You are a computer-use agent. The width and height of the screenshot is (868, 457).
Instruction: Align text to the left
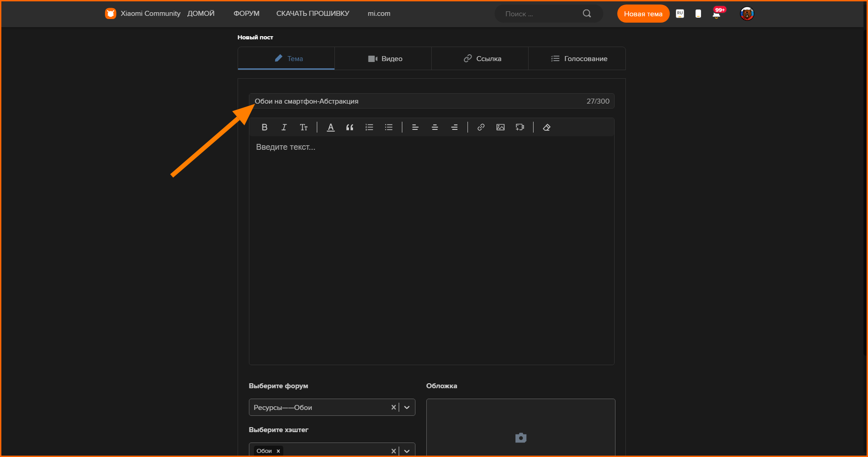[415, 127]
